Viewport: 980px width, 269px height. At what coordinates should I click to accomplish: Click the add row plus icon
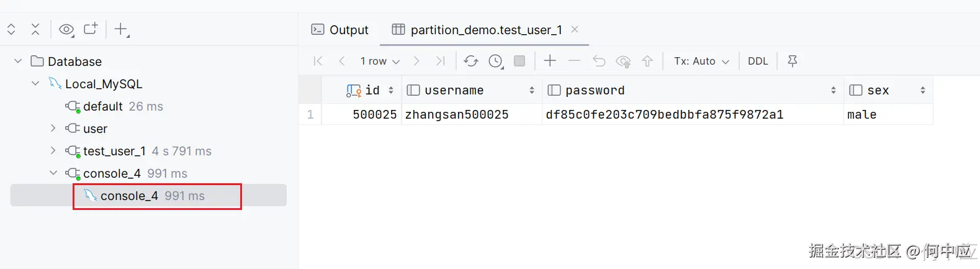[550, 61]
